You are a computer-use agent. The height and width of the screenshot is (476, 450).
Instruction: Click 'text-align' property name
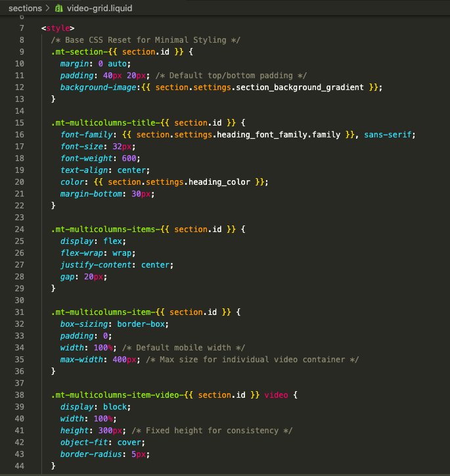(84, 170)
